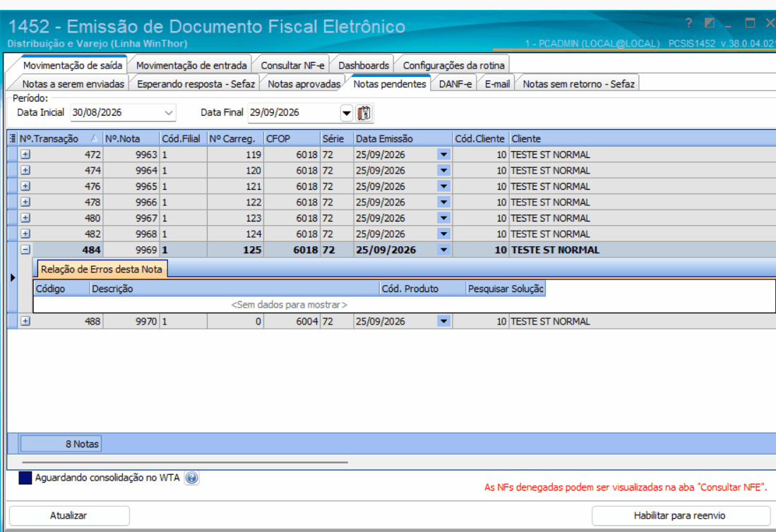Open the grid column chooser icon

(x=13, y=138)
